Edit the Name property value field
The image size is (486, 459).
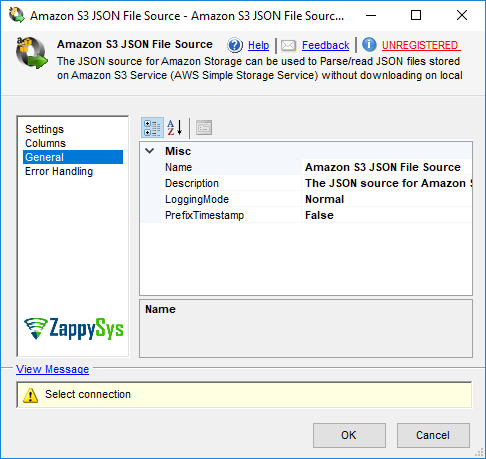point(387,167)
